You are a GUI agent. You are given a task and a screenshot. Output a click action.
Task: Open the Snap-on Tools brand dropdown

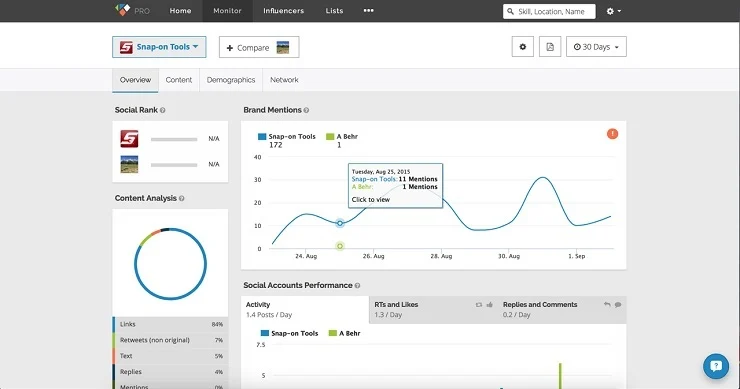click(159, 47)
